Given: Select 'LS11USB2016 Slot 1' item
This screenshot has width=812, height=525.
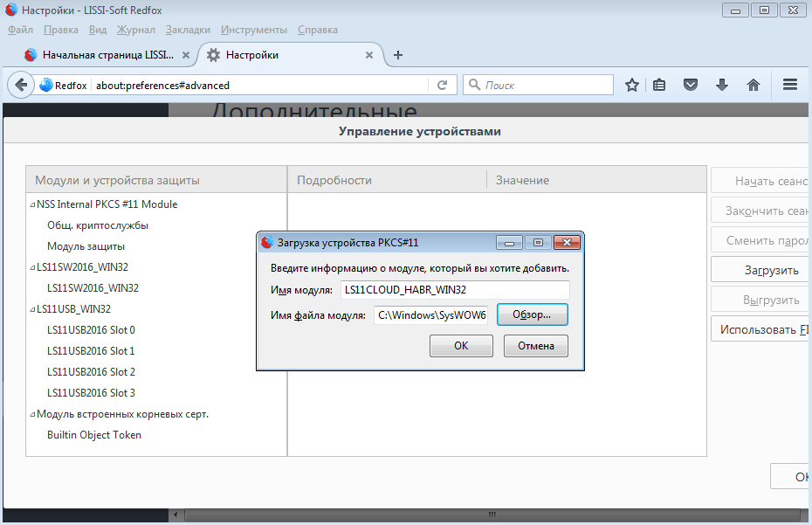Looking at the screenshot, I should tap(91, 351).
